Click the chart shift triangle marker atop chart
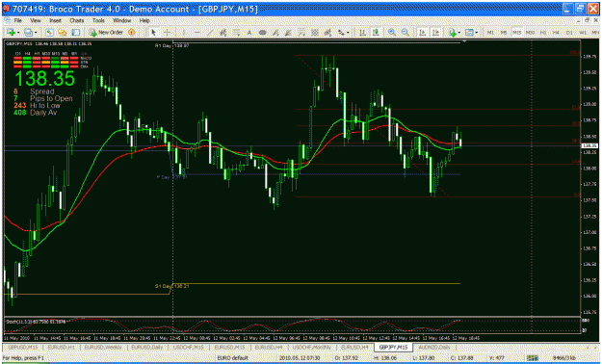The width and height of the screenshot is (602, 364). (465, 40)
